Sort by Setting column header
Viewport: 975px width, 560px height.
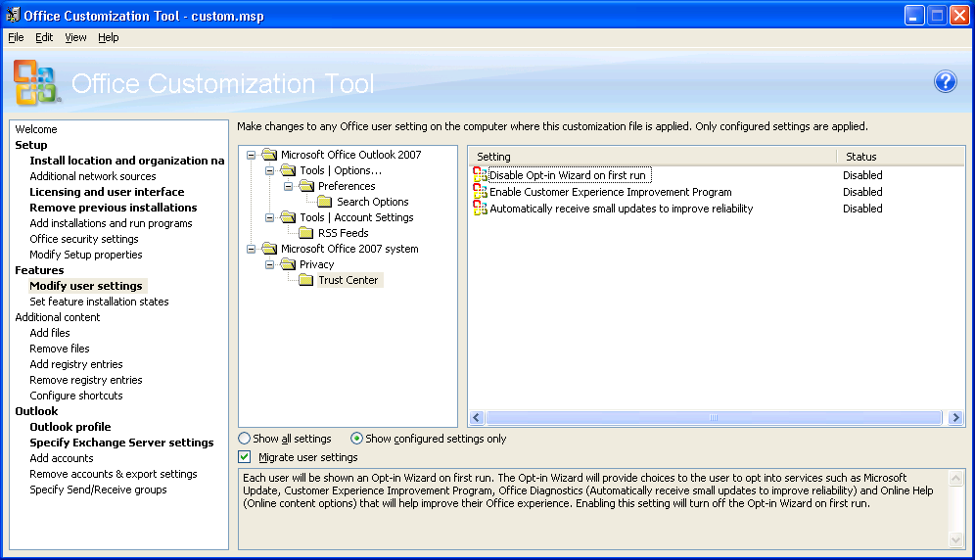(x=653, y=157)
